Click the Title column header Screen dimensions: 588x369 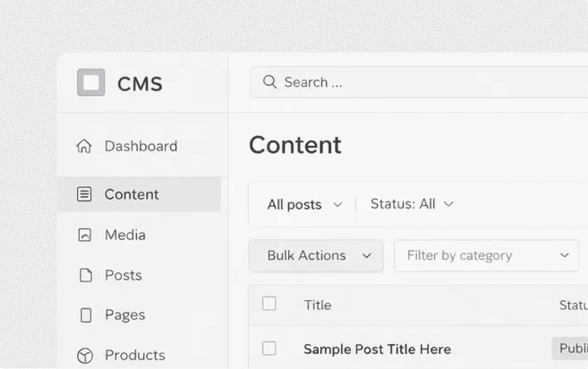[x=318, y=305]
